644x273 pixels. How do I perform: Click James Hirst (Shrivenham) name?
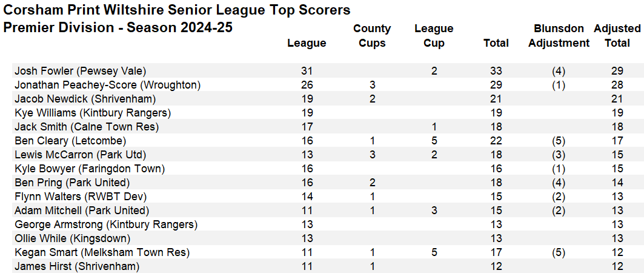76,266
